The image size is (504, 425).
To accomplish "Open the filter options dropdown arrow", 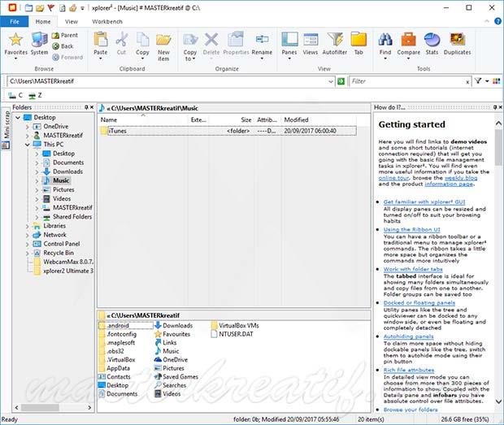I will [487, 81].
